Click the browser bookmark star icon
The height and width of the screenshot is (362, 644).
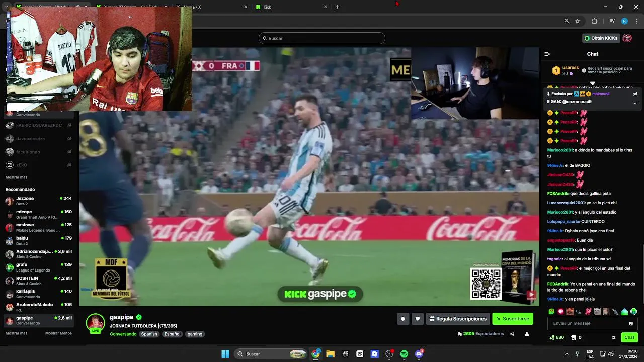pos(578,21)
